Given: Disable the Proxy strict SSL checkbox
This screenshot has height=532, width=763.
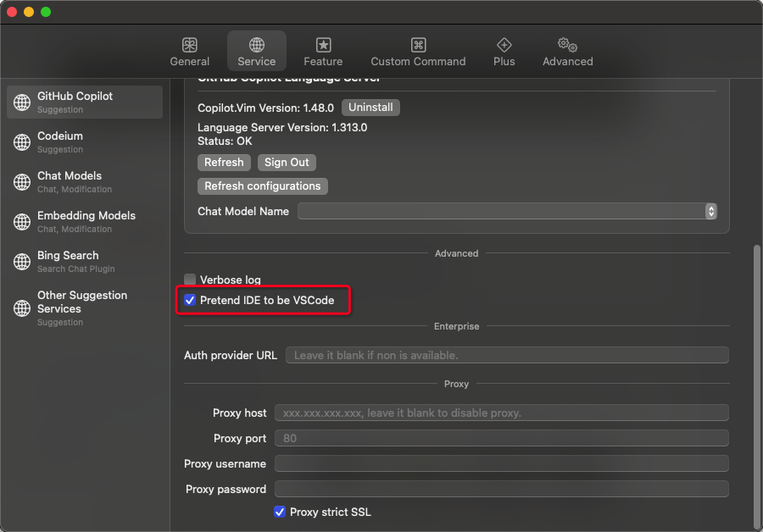Looking at the screenshot, I should pyautogui.click(x=279, y=512).
